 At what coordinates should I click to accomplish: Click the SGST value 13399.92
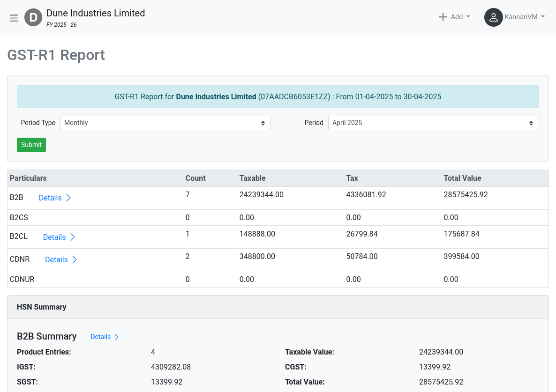(166, 382)
